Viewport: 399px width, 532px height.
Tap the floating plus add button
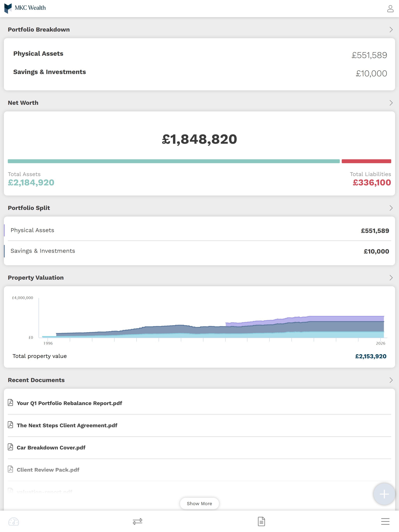tap(384, 494)
